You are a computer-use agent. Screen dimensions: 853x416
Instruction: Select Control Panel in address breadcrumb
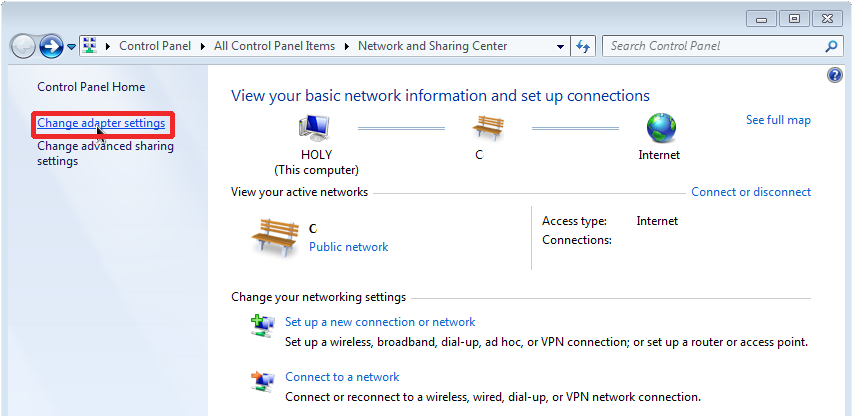[x=155, y=46]
